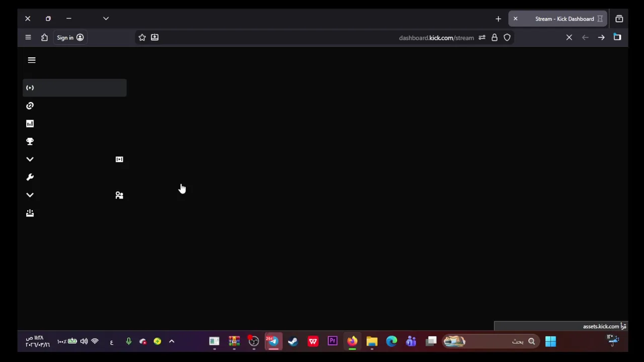Open the tracking protection shield
This screenshot has height=362, width=644.
[x=507, y=38]
